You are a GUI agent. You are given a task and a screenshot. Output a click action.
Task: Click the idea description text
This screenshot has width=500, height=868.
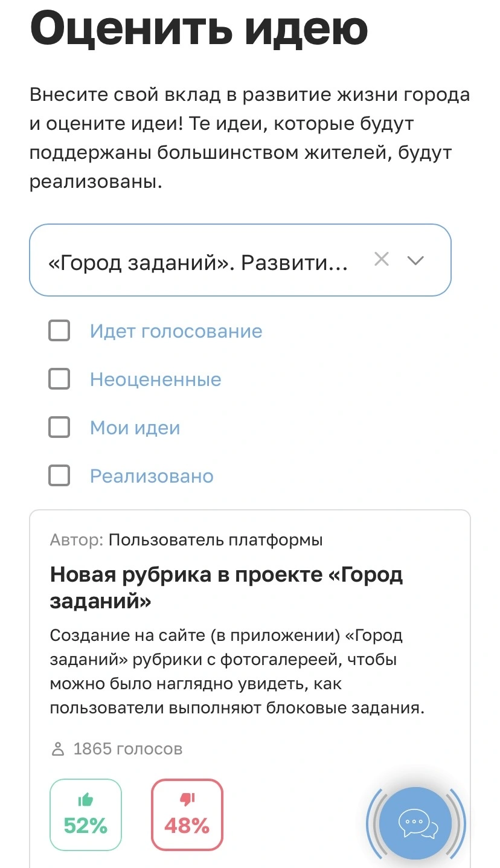tap(237, 672)
